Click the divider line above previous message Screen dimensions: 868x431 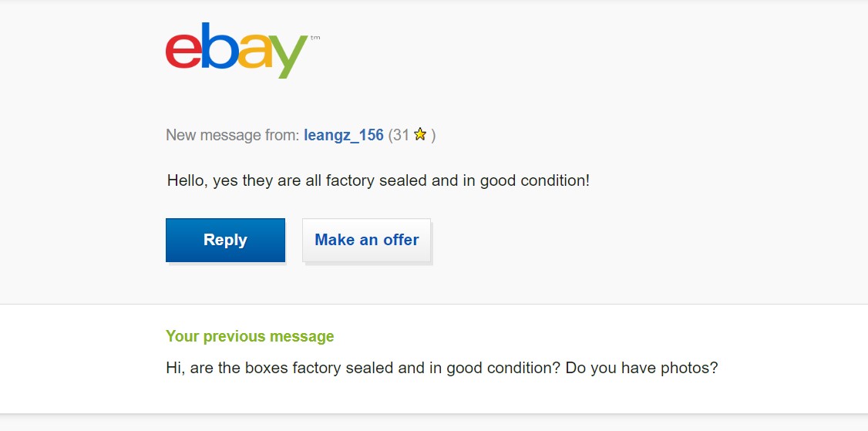click(x=434, y=304)
